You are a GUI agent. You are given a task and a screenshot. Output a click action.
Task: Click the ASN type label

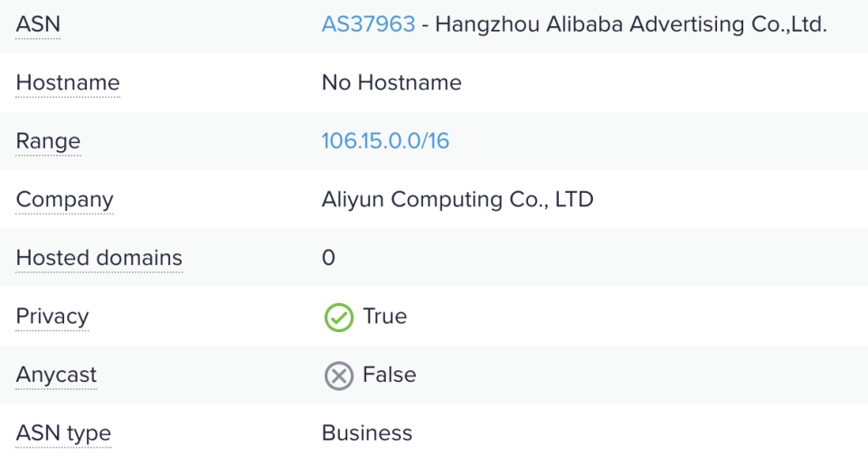click(63, 433)
